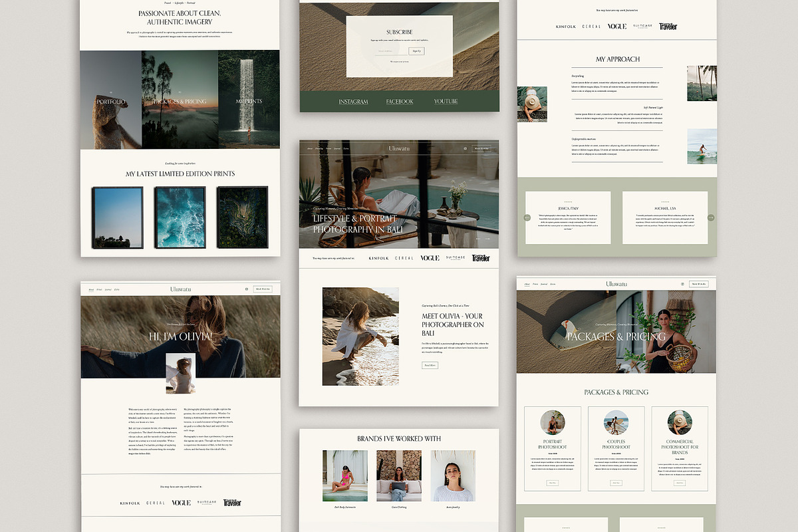Click Instagram icon in Hi, I'm Olivia page header
The width and height of the screenshot is (798, 532).
coord(247,289)
